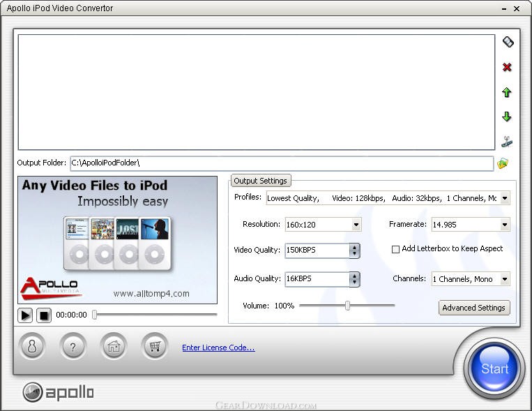
Task: Browse output folder with folder icon
Action: coord(503,163)
